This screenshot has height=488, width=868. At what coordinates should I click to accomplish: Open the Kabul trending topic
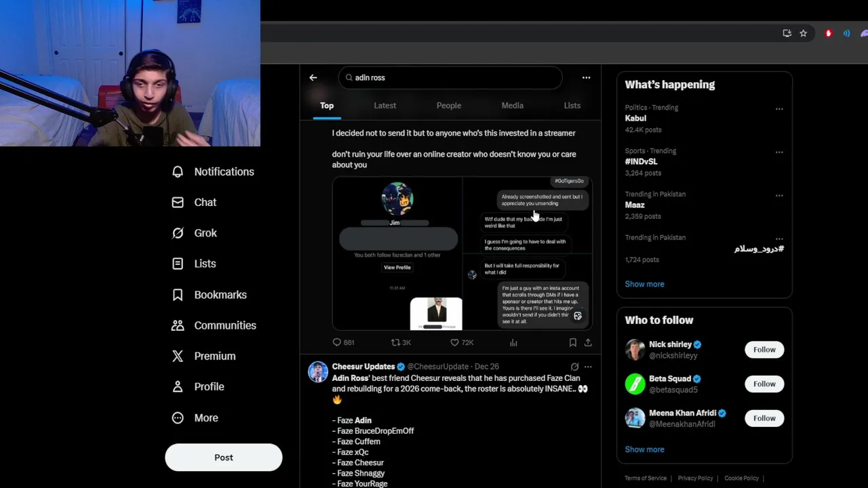pos(635,118)
